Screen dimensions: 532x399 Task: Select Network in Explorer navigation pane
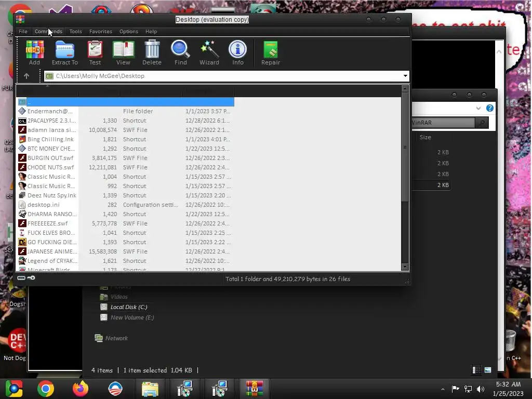(x=116, y=338)
